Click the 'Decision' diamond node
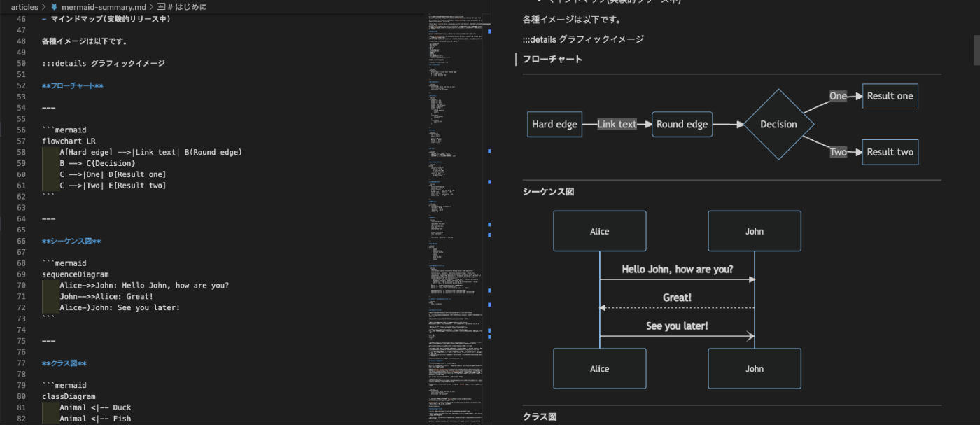 click(x=778, y=125)
